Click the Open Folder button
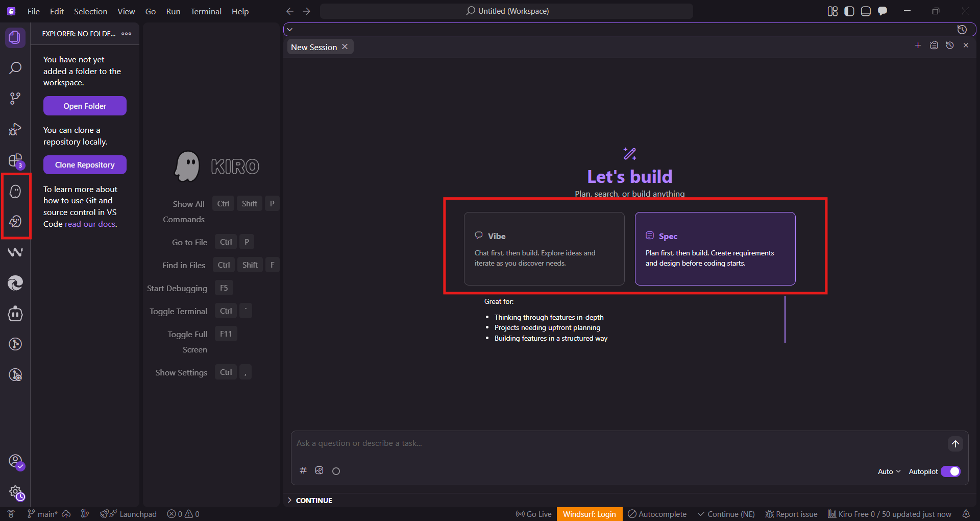980x521 pixels. pyautogui.click(x=85, y=106)
